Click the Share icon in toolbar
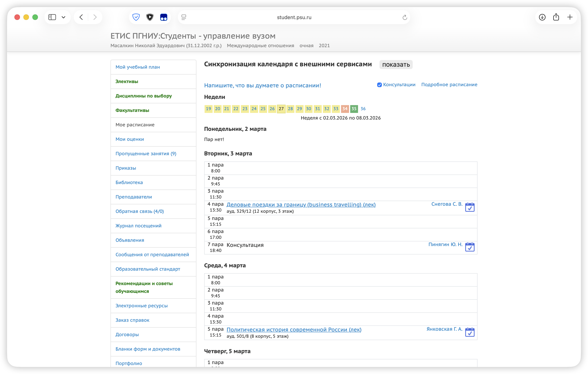Screen dimensions: 588x374 [x=556, y=17]
